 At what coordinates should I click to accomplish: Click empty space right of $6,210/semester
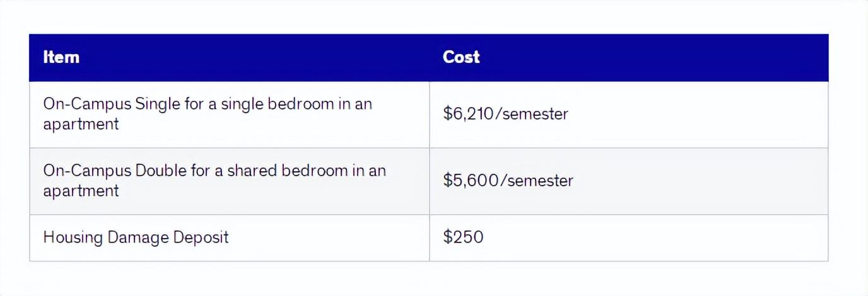pos(694,114)
